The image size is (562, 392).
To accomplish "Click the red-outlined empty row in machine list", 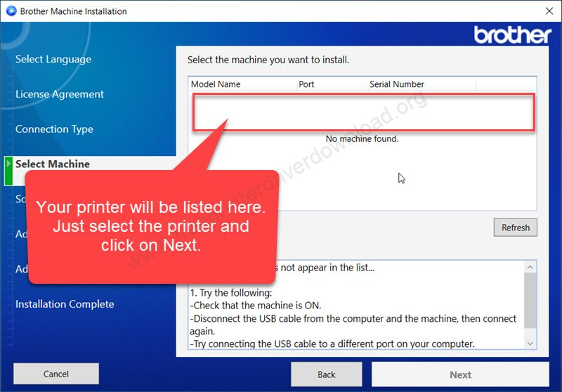I will [364, 112].
